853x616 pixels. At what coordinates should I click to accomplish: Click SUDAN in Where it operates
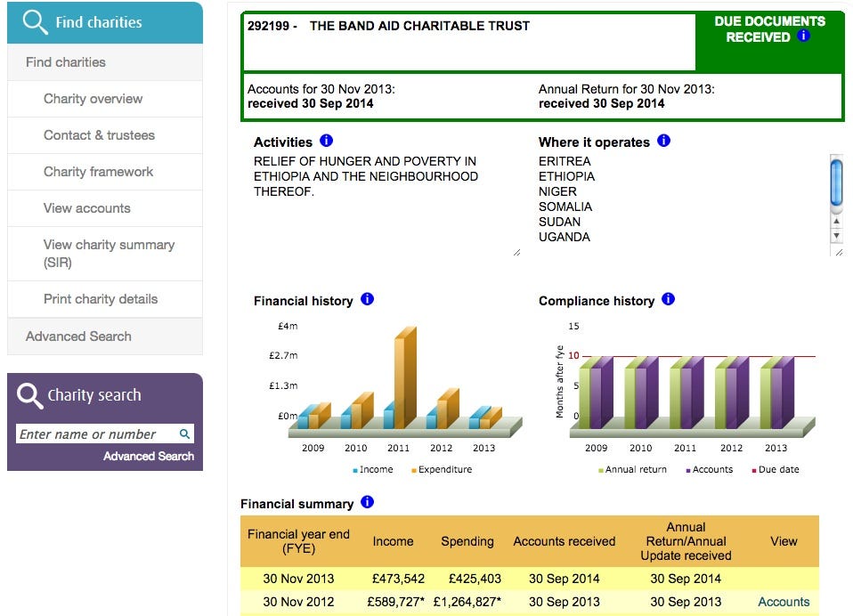(x=559, y=223)
